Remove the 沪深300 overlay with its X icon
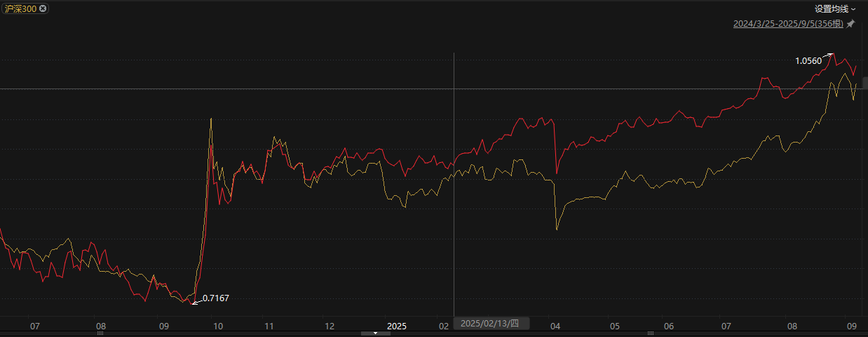This screenshot has width=868, height=337. (x=43, y=8)
